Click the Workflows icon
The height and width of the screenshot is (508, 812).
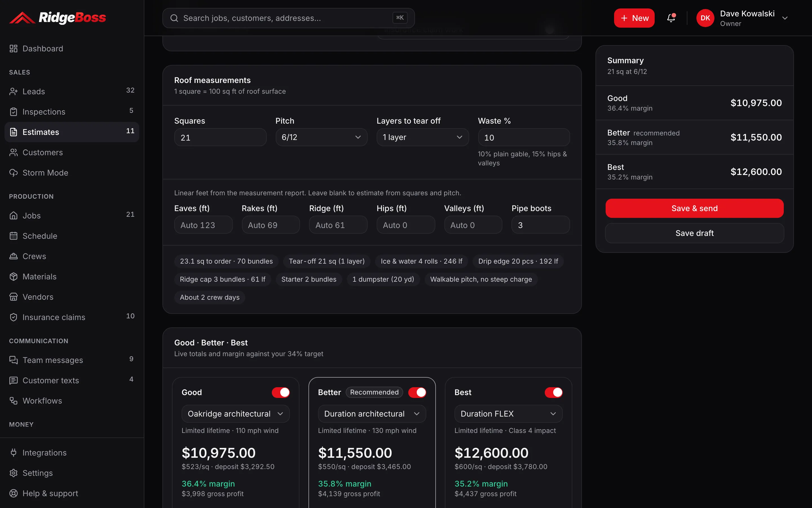[14, 401]
